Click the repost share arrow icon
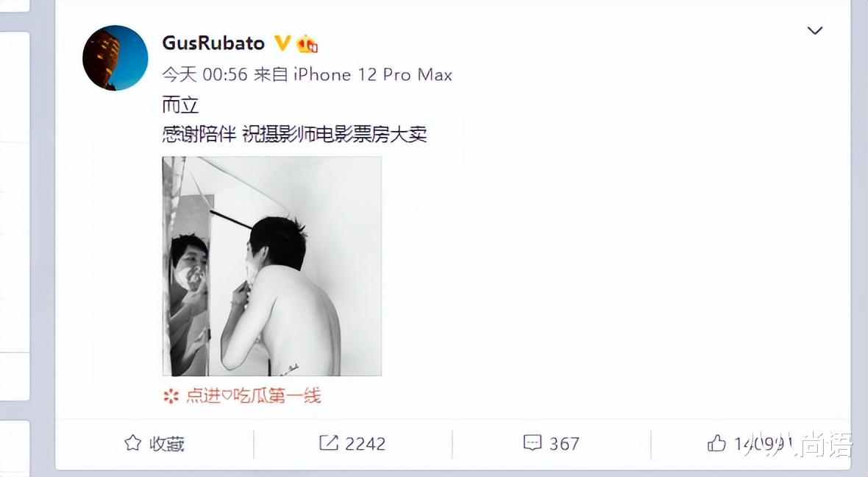Viewport: 868px width, 477px height. (328, 442)
